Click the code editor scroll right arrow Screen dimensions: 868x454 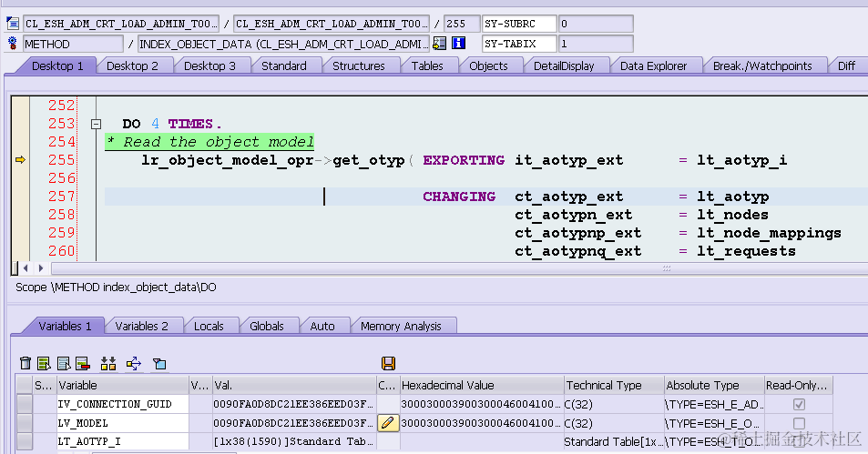[x=40, y=268]
